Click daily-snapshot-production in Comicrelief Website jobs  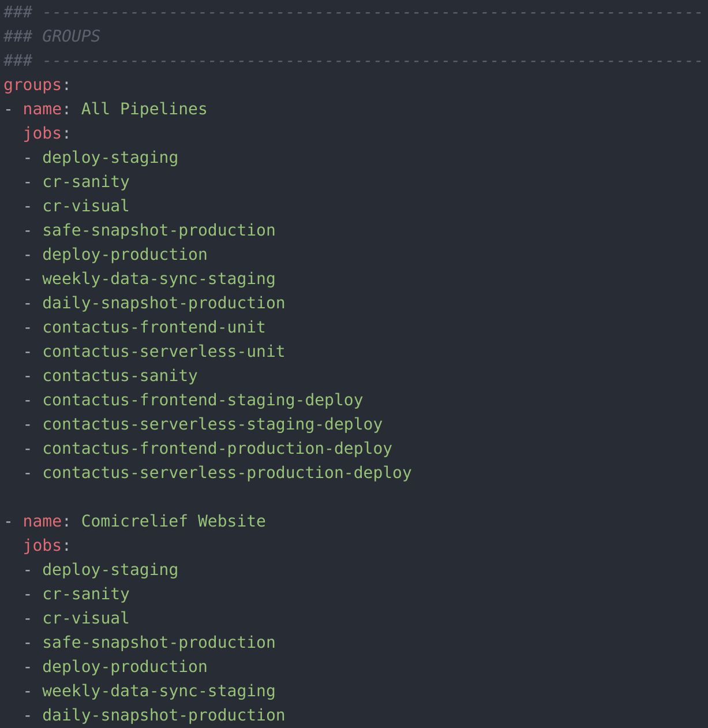[164, 716]
